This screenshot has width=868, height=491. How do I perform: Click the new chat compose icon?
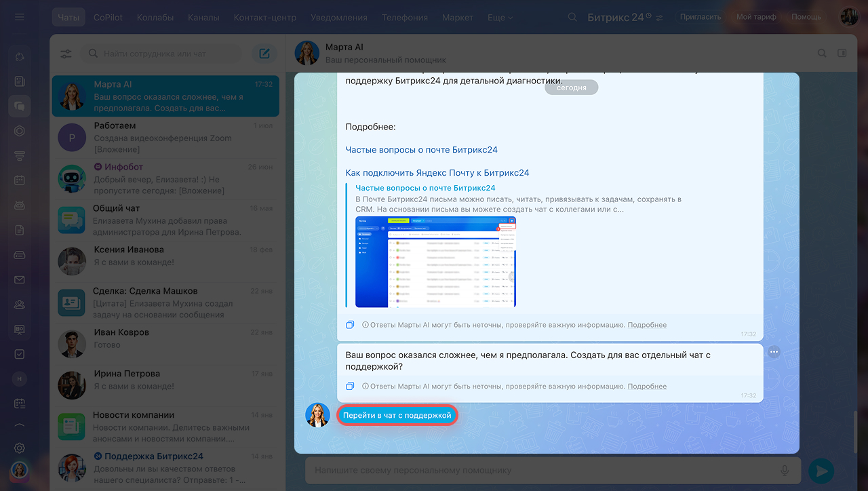click(x=264, y=54)
